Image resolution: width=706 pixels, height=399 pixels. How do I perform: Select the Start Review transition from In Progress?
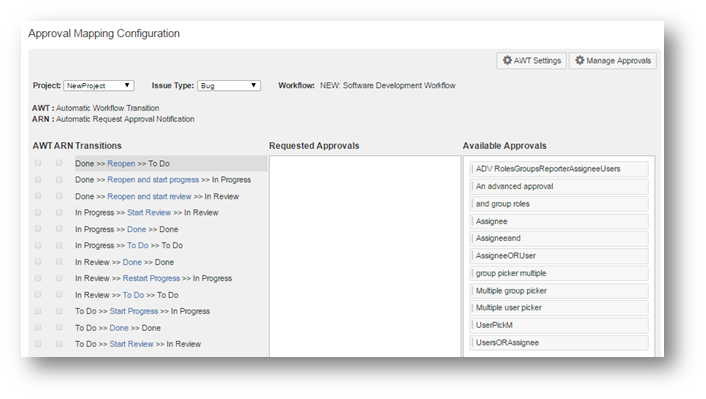pyautogui.click(x=149, y=213)
